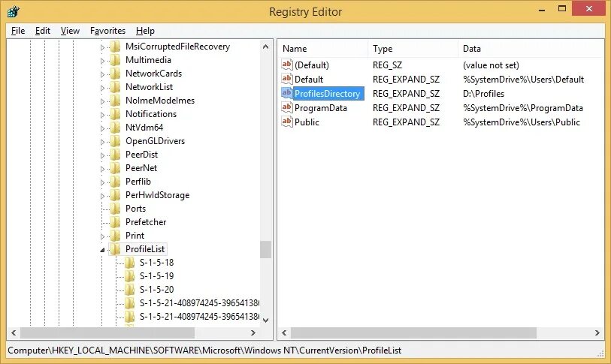
Task: Click the PerHwIdStorage folder icon
Action: point(115,195)
